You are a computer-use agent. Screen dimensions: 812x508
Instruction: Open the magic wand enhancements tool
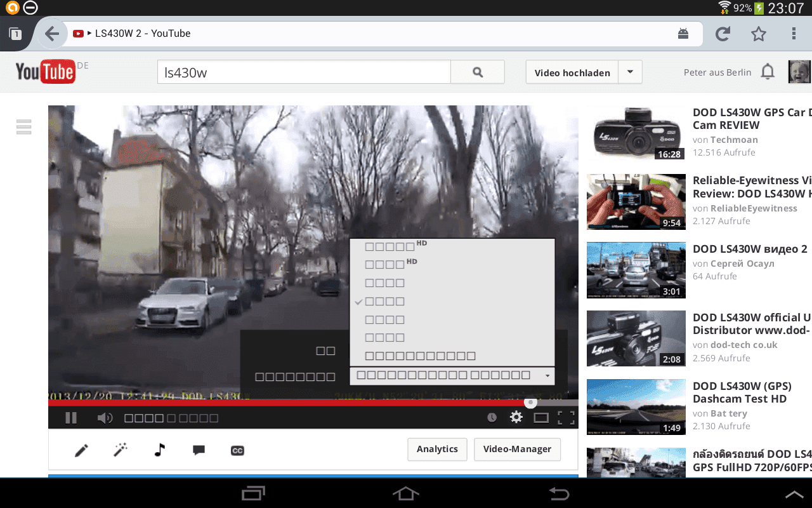click(x=121, y=450)
